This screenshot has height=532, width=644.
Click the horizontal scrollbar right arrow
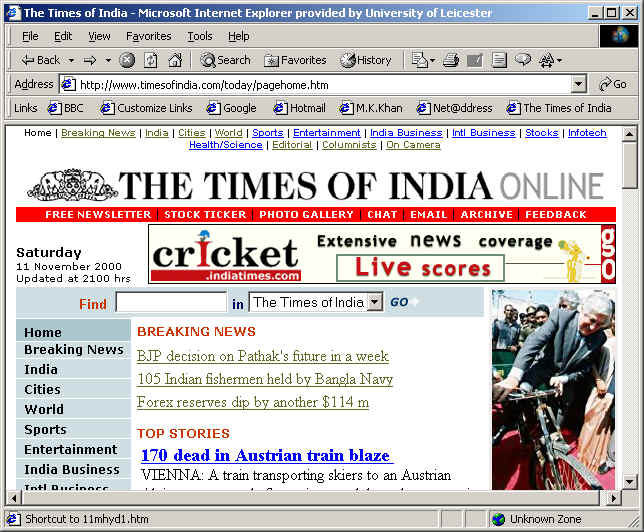614,499
